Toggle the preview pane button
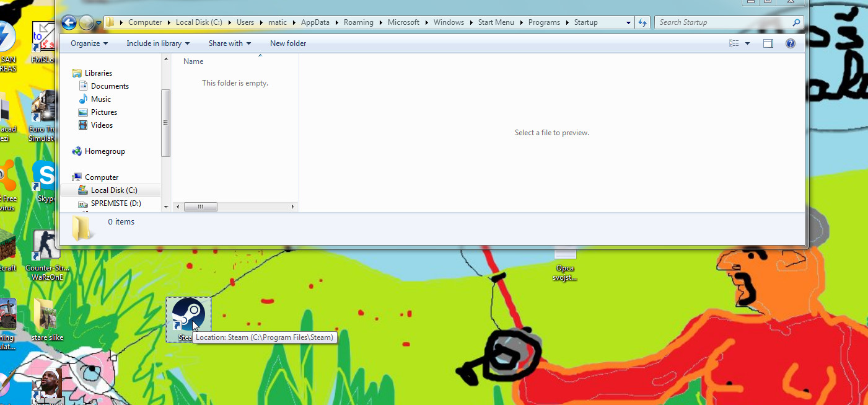The width and height of the screenshot is (868, 405). (768, 43)
